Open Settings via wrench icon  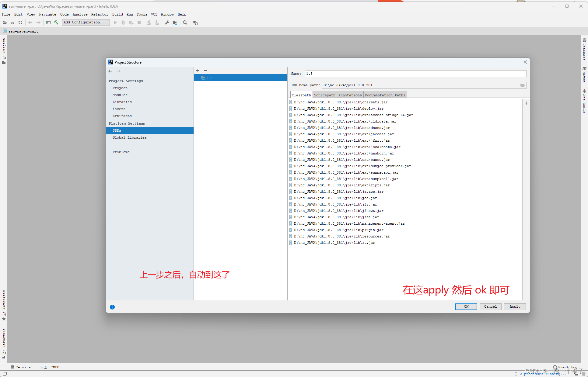point(167,22)
